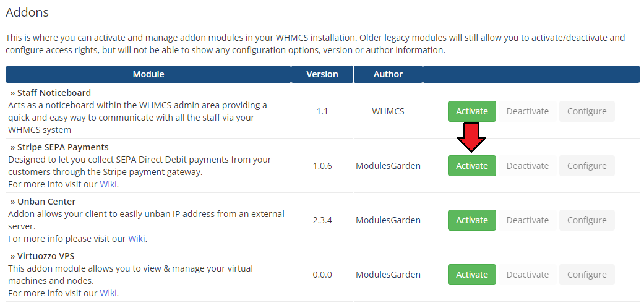The width and height of the screenshot is (644, 308).
Task: Click Deactivate for Unban Center
Action: (x=527, y=220)
